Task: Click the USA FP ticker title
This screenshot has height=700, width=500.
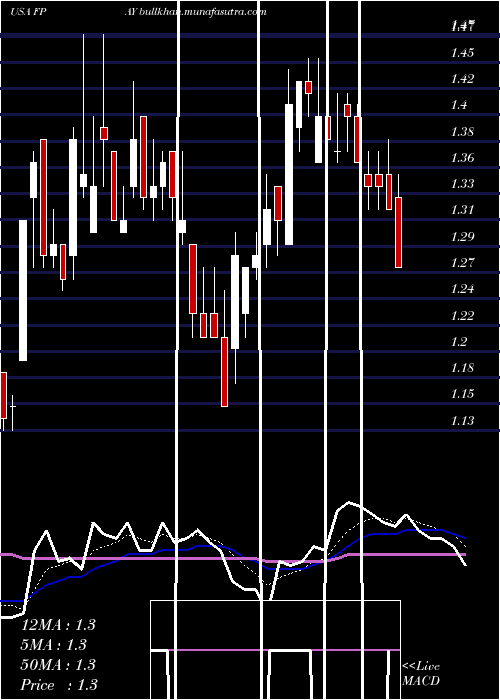Action: tap(28, 12)
